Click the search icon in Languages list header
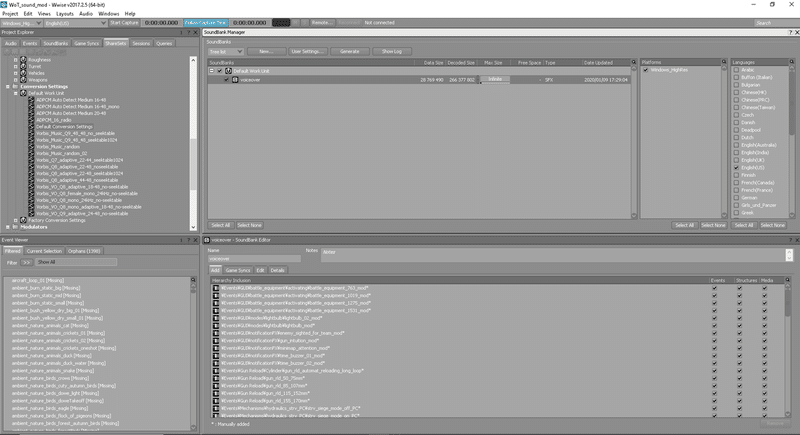 pos(792,62)
